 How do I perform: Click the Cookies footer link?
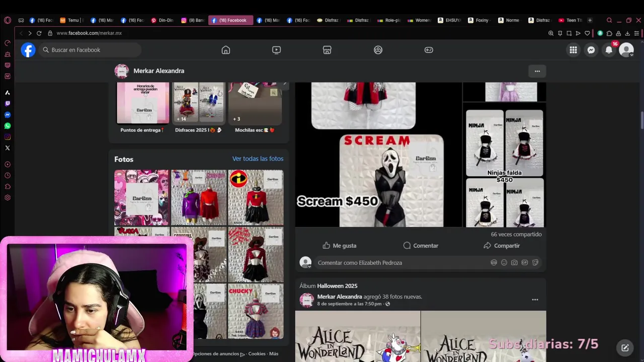257,354
